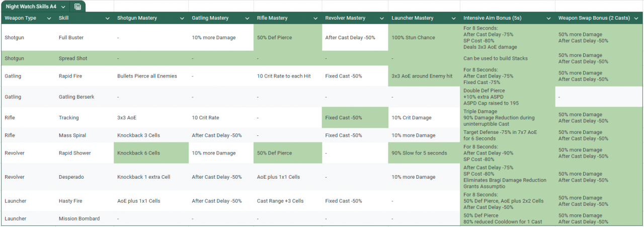Click the 90% Slow for 5 seconds cell

point(424,153)
